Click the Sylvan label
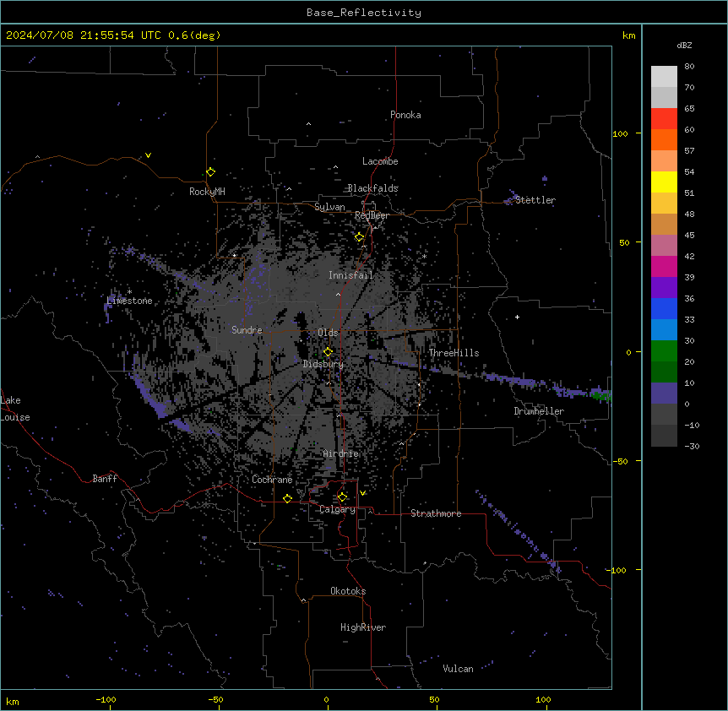The height and width of the screenshot is (711, 728). 329,207
